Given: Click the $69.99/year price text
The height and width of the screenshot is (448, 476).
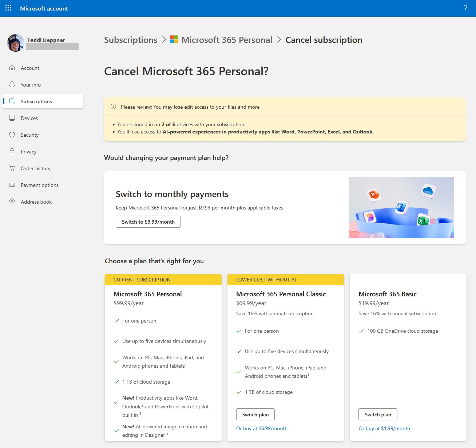Looking at the screenshot, I should pos(251,303).
